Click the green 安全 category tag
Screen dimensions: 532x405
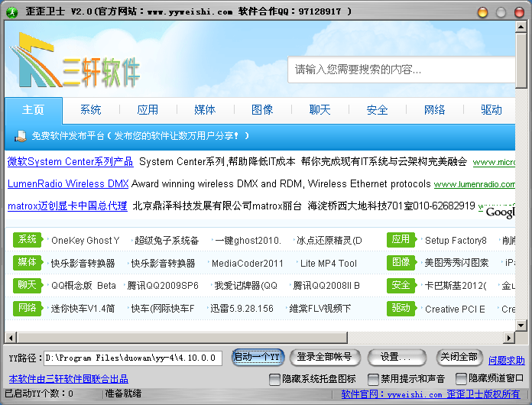401,285
